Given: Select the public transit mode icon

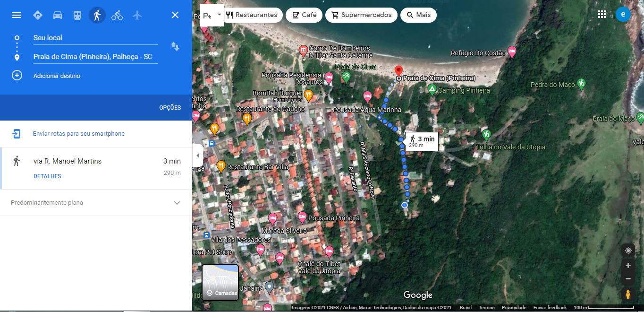Looking at the screenshot, I should point(76,15).
